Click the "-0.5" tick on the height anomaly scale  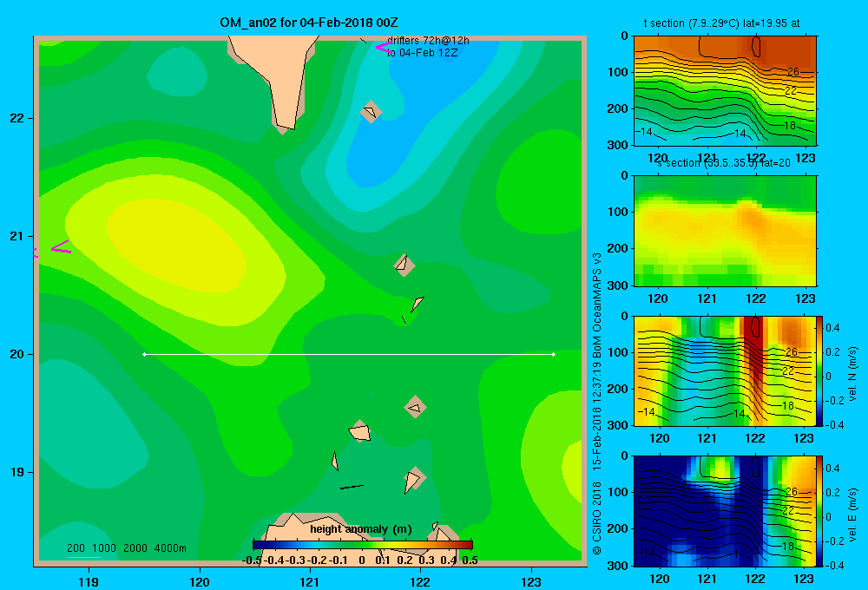pyautogui.click(x=252, y=560)
